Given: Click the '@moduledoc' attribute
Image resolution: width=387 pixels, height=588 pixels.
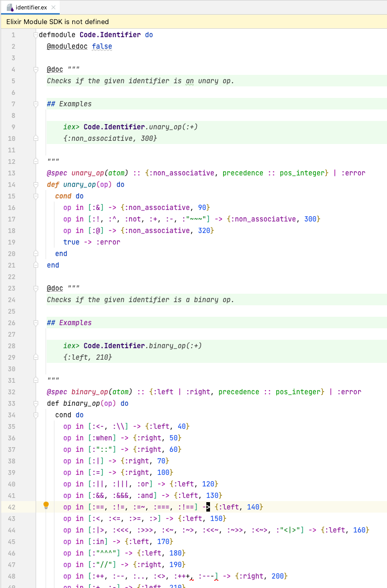Looking at the screenshot, I should pyautogui.click(x=67, y=46).
